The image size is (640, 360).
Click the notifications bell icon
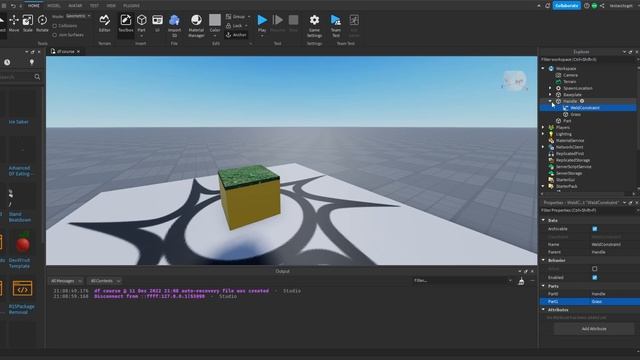point(547,6)
